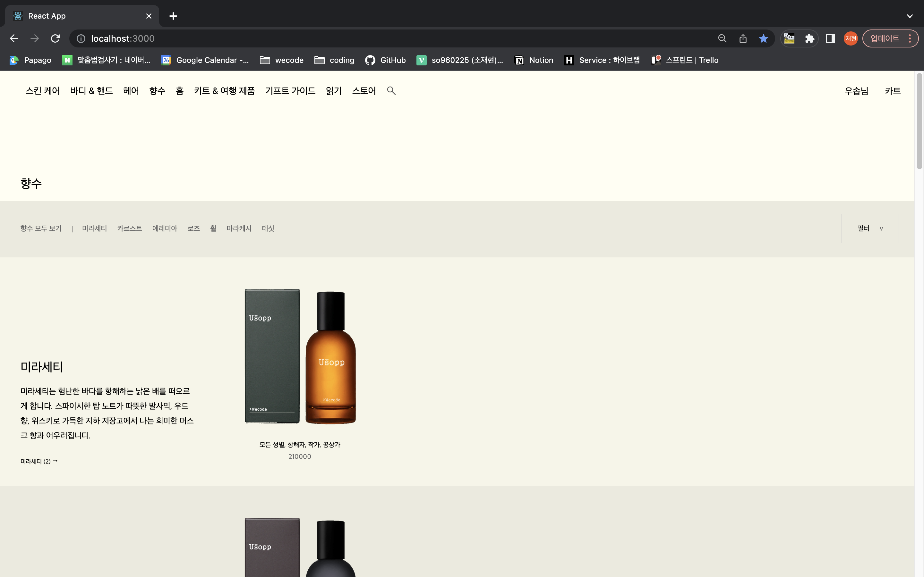Viewport: 924px width, 577px height.
Task: Open the browser zoom magnifier icon
Action: [722, 38]
